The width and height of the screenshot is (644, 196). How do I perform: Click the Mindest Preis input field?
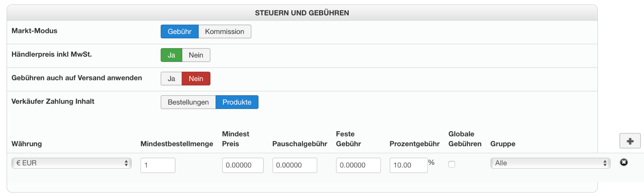(x=243, y=165)
